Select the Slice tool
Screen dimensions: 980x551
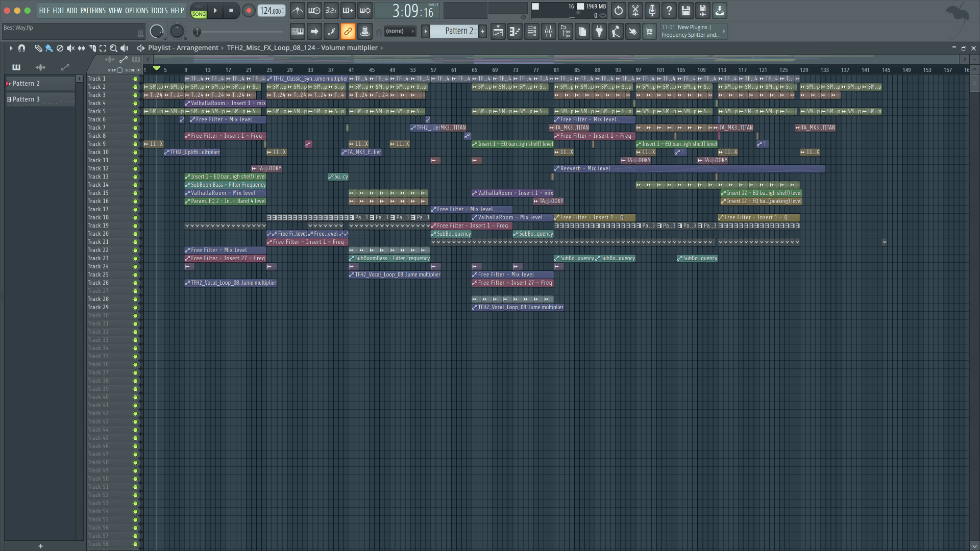(x=92, y=48)
